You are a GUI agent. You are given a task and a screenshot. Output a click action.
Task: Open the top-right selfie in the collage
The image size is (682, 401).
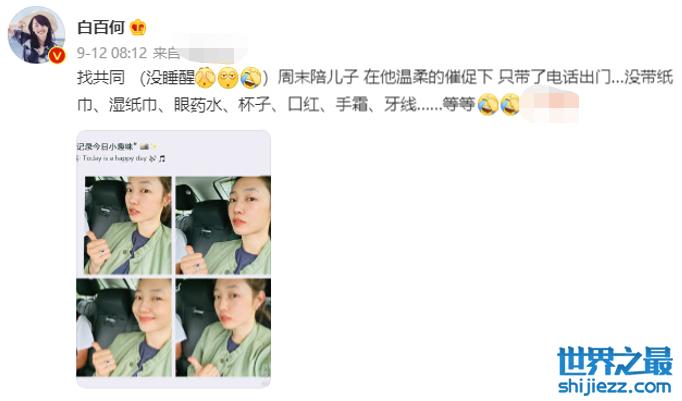pyautogui.click(x=223, y=225)
